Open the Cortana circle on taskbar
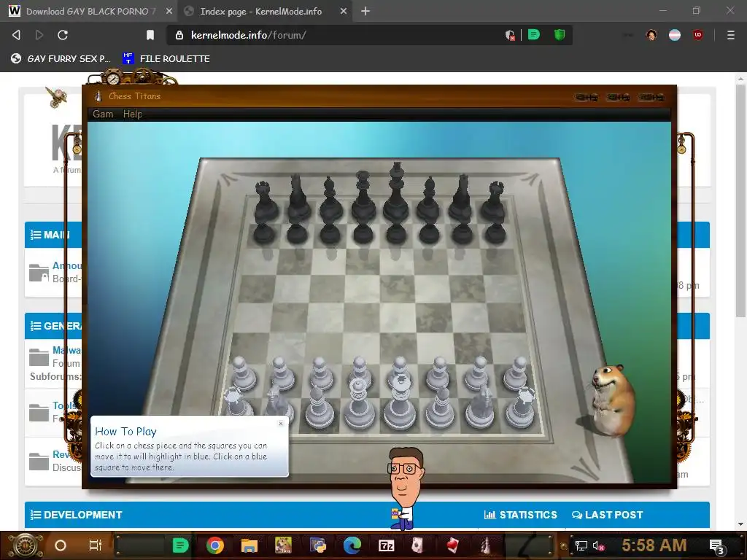The width and height of the screenshot is (747, 560). (61, 545)
